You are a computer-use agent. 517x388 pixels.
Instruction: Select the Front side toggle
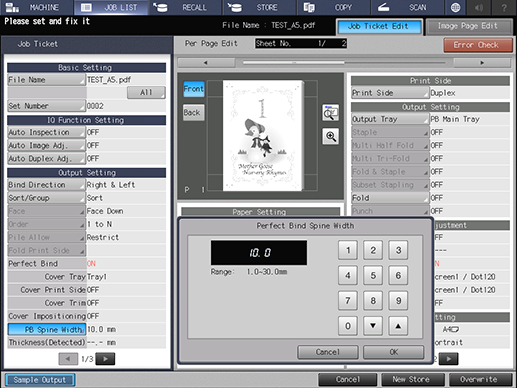coord(194,89)
